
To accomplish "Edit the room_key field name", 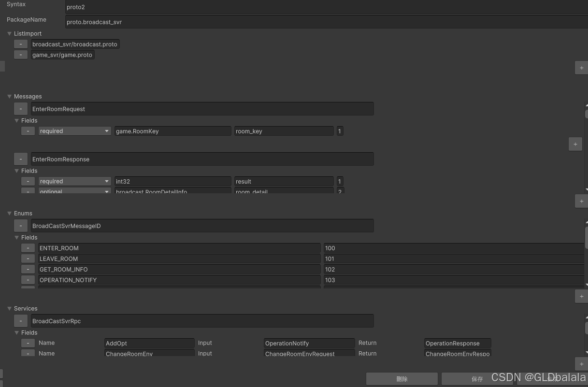I will click(284, 131).
